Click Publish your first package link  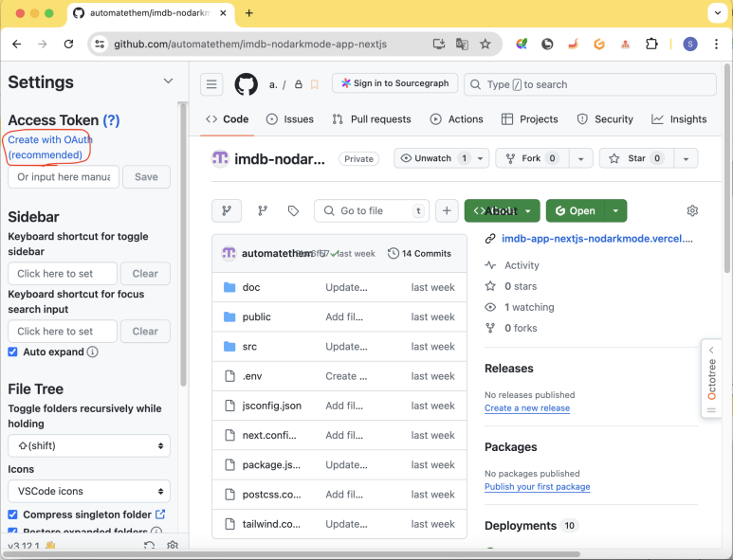pyautogui.click(x=537, y=486)
